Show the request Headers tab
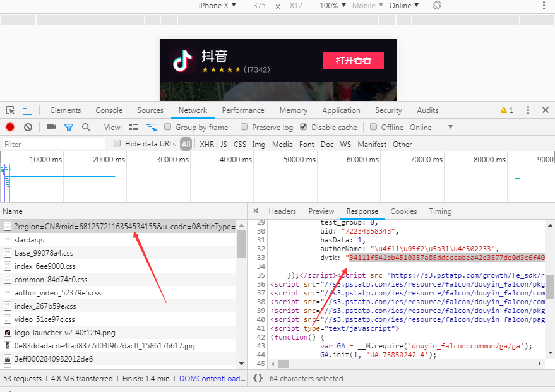The width and height of the screenshot is (555, 392). (282, 211)
